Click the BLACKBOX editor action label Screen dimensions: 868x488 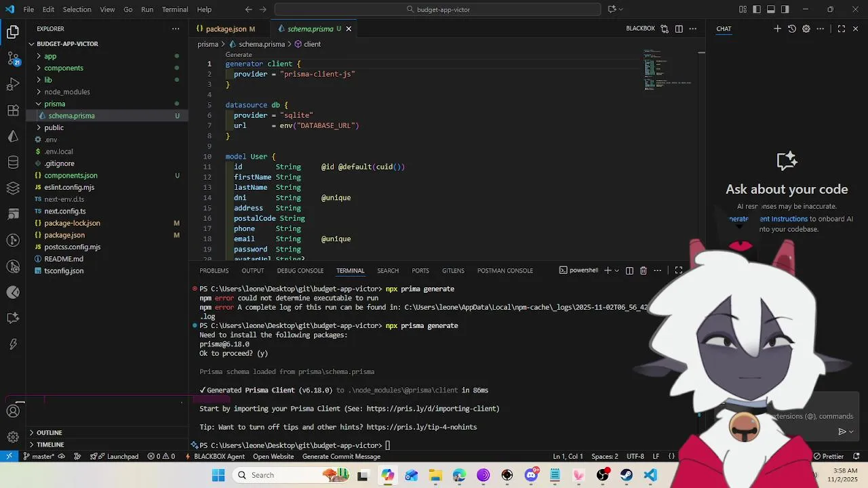[640, 28]
